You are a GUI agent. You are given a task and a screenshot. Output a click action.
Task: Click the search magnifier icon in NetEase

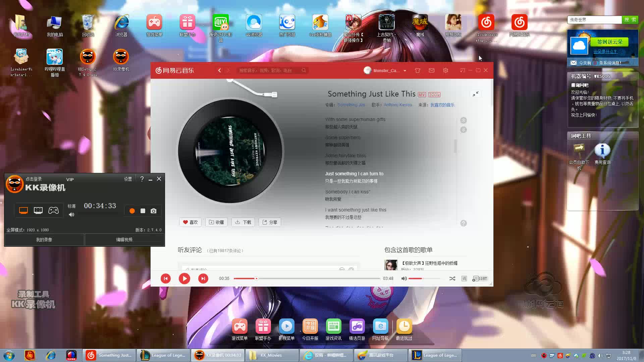tap(304, 70)
